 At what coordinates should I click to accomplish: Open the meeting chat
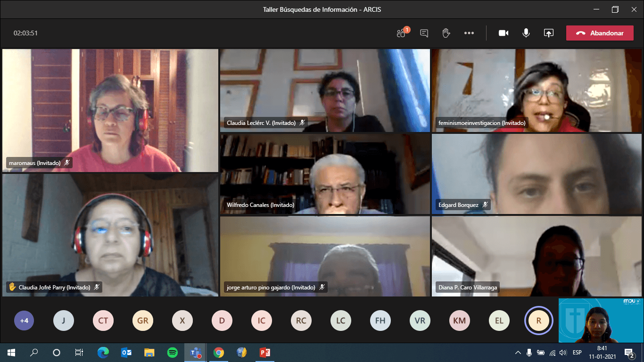424,33
